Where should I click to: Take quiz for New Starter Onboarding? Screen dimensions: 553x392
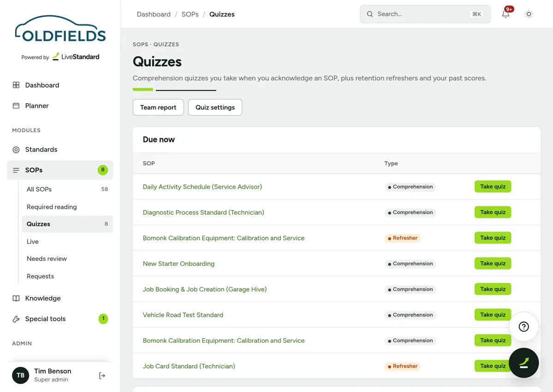click(493, 263)
